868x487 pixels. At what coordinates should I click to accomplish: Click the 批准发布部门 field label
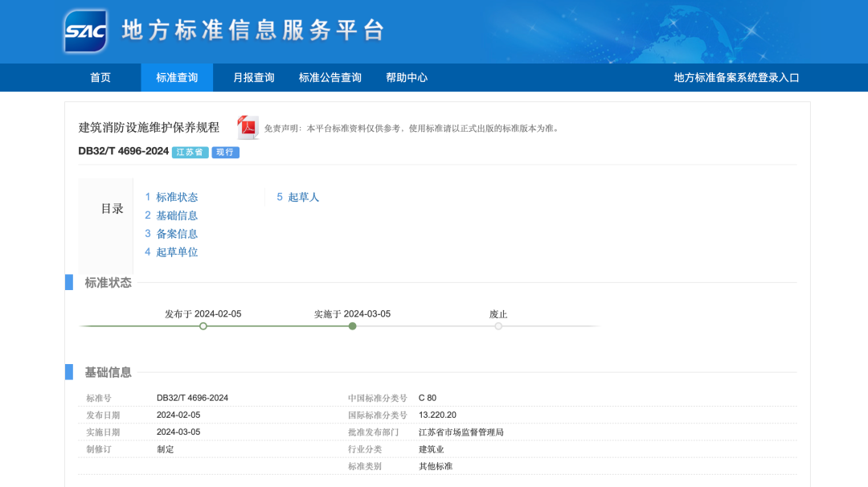(x=373, y=432)
